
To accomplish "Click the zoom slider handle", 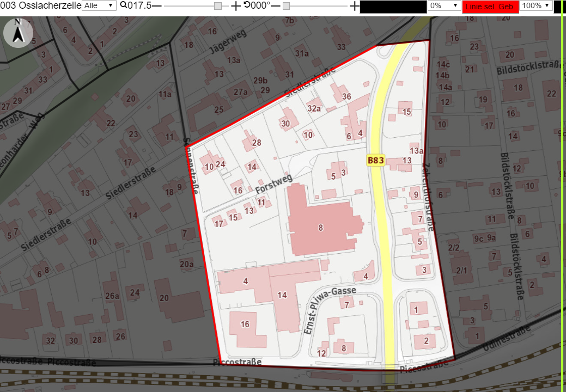I will pos(218,6).
